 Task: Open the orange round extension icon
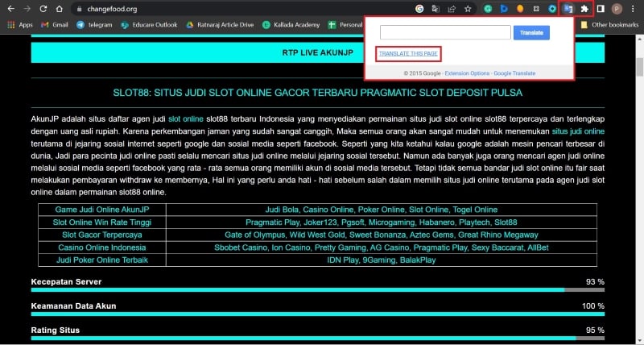520,9
